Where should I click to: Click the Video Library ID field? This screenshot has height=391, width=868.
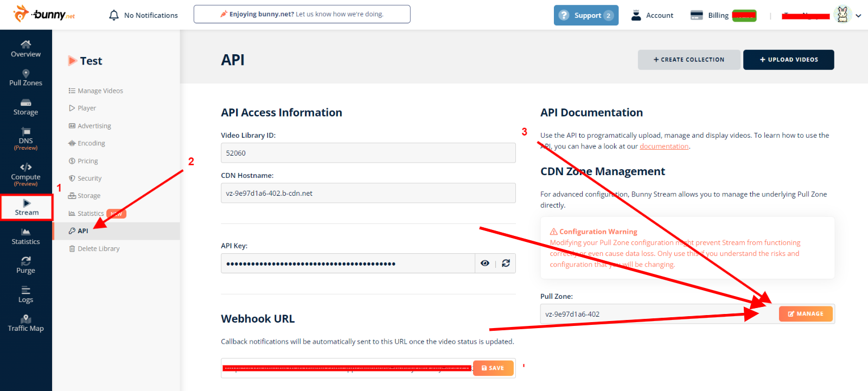[x=368, y=153]
